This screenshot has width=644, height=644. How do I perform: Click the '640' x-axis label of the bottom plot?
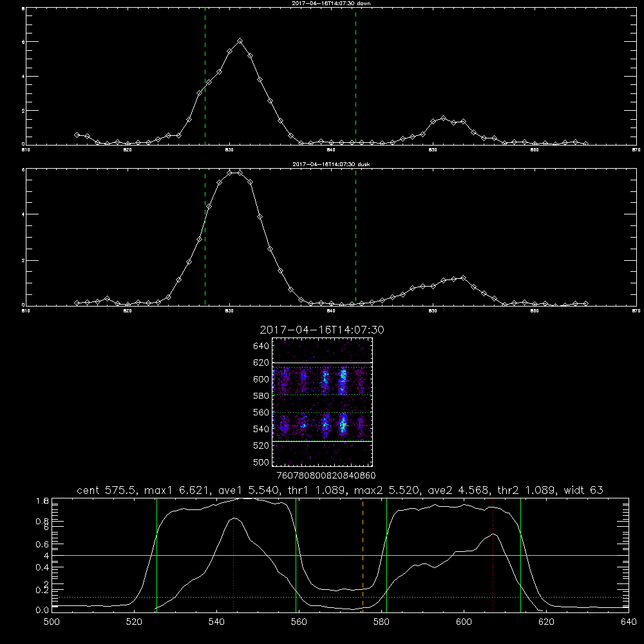[629, 622]
